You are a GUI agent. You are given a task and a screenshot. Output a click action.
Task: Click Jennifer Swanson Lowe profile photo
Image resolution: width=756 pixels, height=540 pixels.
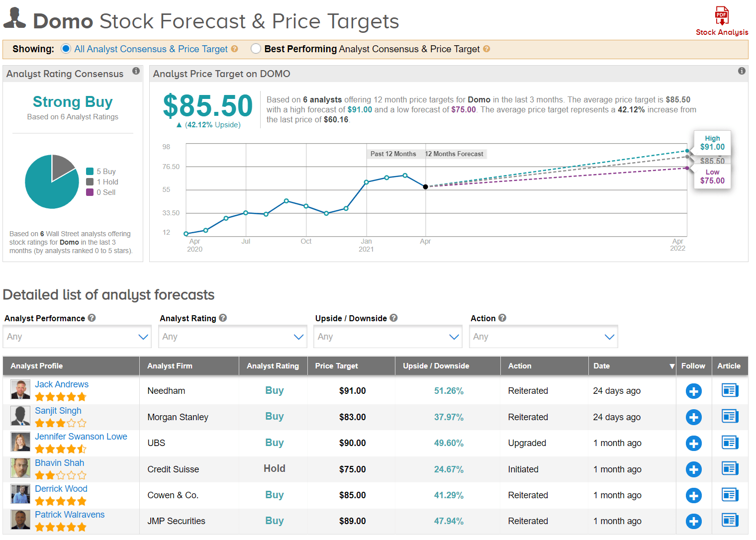coord(20,442)
